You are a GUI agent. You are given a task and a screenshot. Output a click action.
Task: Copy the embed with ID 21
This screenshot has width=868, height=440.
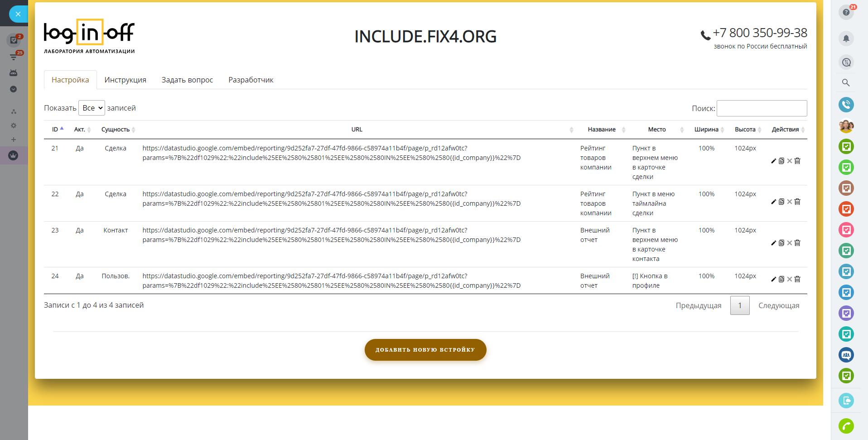[x=781, y=161]
